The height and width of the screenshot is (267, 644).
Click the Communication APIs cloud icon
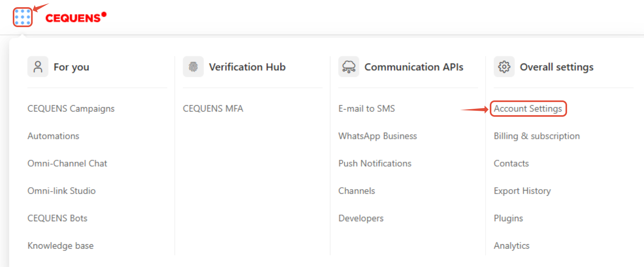pyautogui.click(x=349, y=67)
